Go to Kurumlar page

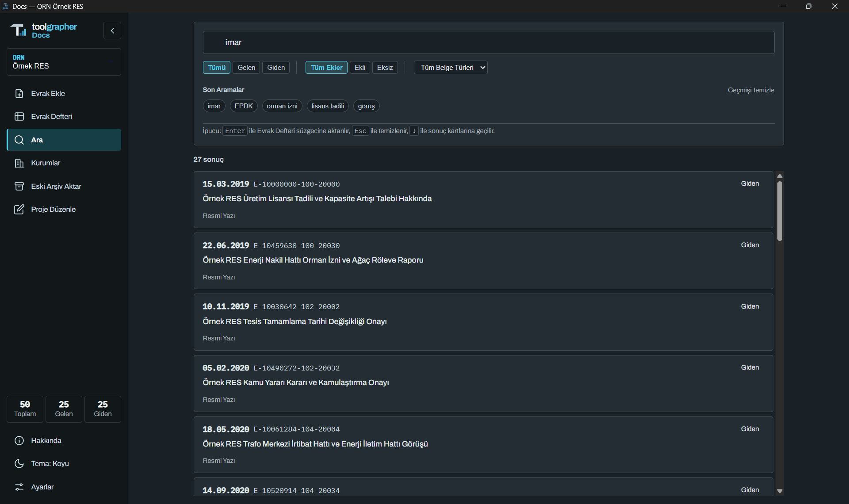(x=64, y=163)
